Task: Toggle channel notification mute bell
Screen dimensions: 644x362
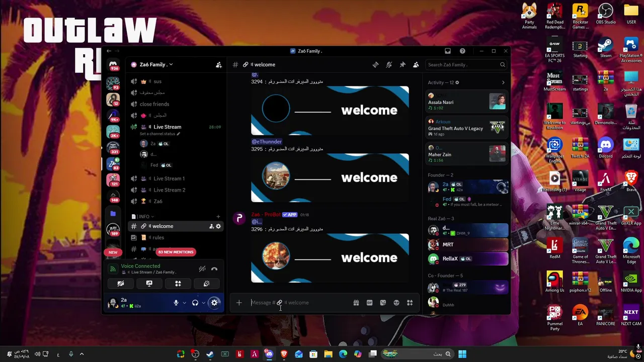Action: point(389,64)
